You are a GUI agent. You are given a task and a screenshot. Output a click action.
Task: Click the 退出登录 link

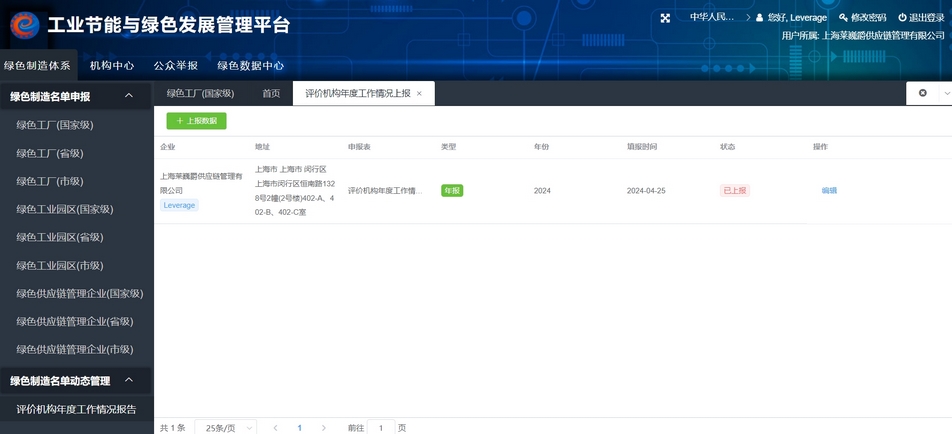coord(926,18)
